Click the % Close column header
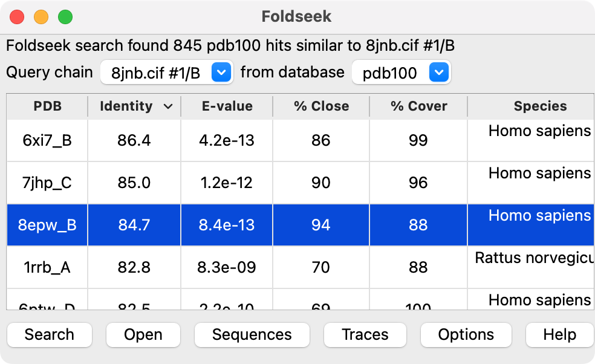This screenshot has width=595, height=364. pyautogui.click(x=321, y=106)
